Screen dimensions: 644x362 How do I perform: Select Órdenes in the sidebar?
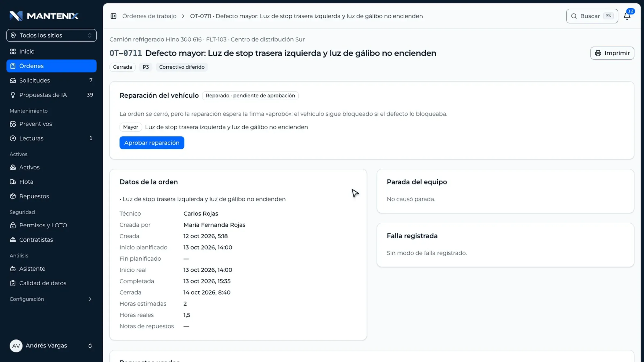pos(52,66)
